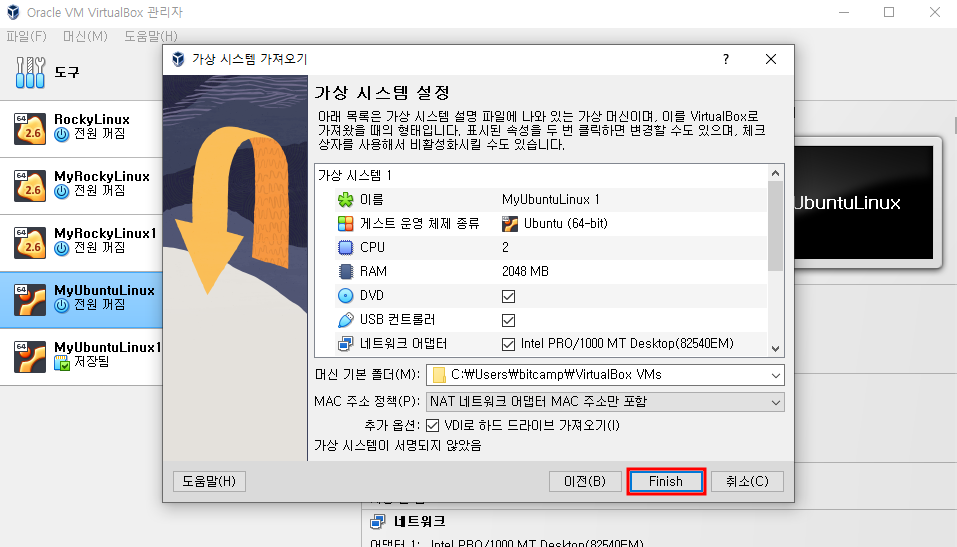Image resolution: width=957 pixels, height=547 pixels.
Task: Click the green Name property icon
Action: click(345, 200)
